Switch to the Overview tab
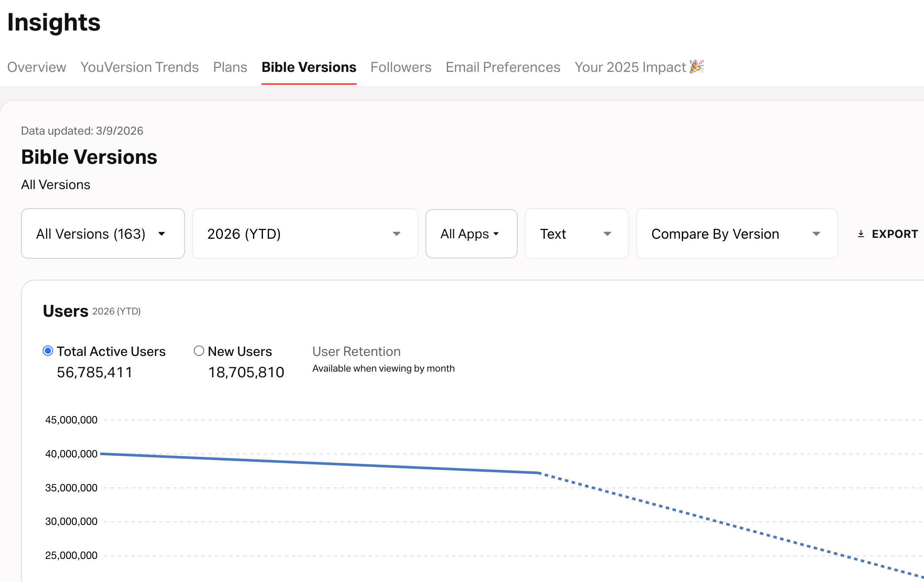 tap(37, 67)
